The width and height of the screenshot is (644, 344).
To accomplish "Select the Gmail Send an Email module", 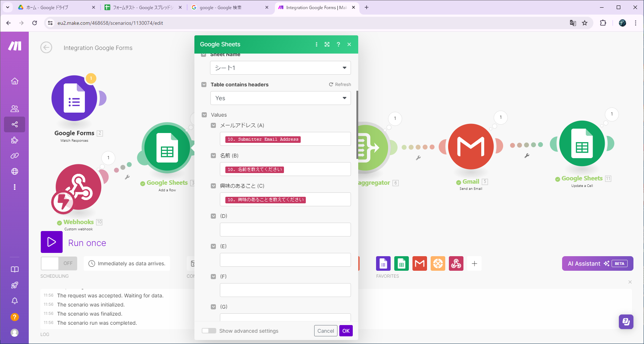I will [471, 146].
